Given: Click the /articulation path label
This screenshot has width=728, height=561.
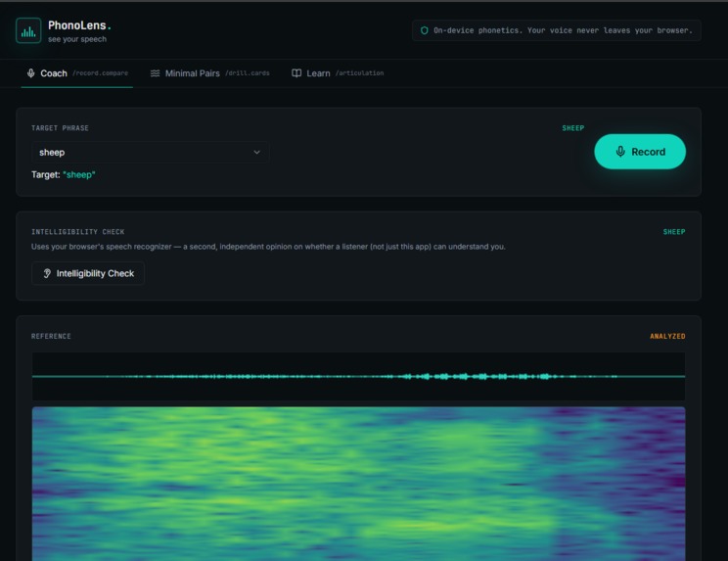Looking at the screenshot, I should tap(360, 73).
